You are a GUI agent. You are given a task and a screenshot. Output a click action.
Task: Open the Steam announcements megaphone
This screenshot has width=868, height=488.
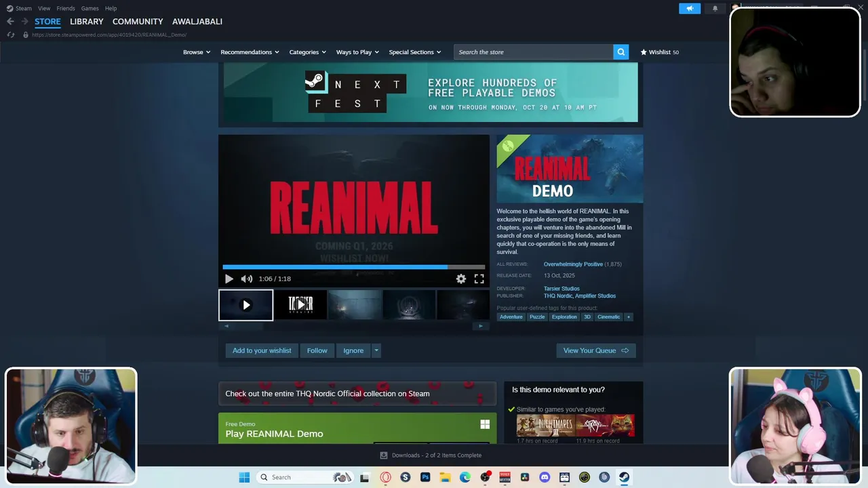[x=690, y=8]
